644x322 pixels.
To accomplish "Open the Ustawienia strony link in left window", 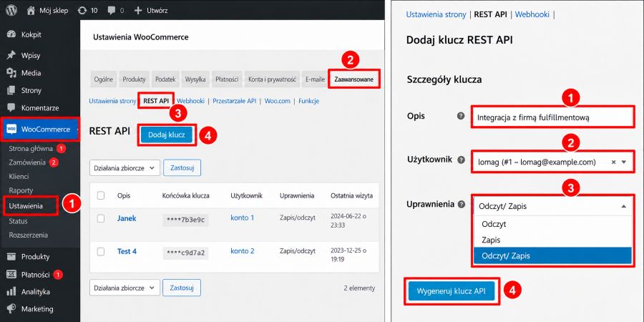I will click(x=112, y=101).
